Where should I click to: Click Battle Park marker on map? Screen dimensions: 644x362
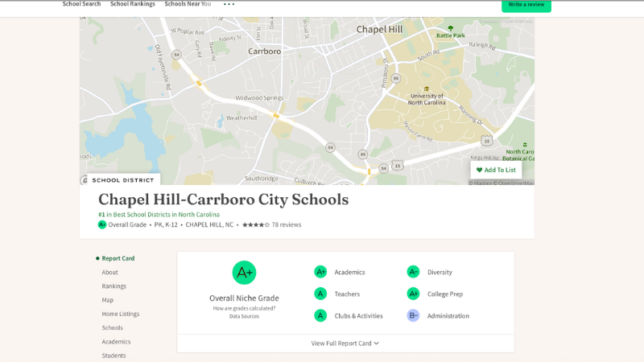[451, 32]
